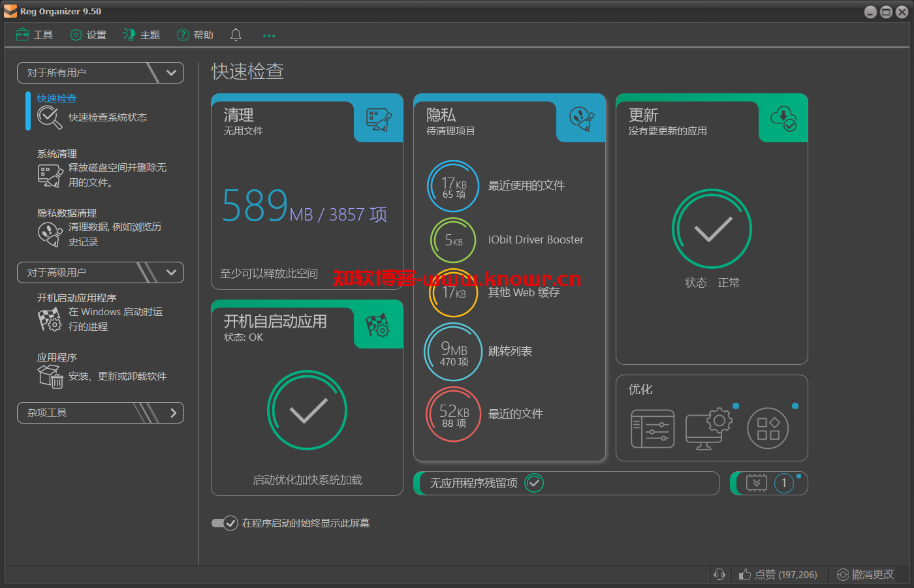Collapse the 对于高级用户 section
914x588 pixels.
[101, 272]
